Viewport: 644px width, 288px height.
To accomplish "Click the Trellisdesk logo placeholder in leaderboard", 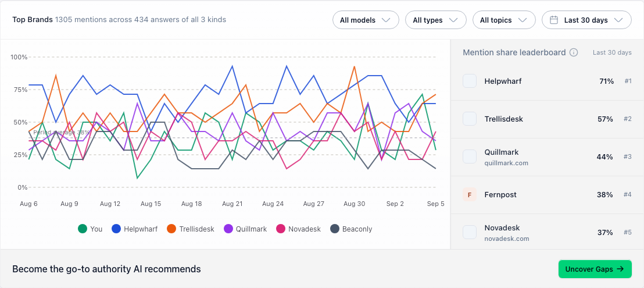I will [470, 119].
